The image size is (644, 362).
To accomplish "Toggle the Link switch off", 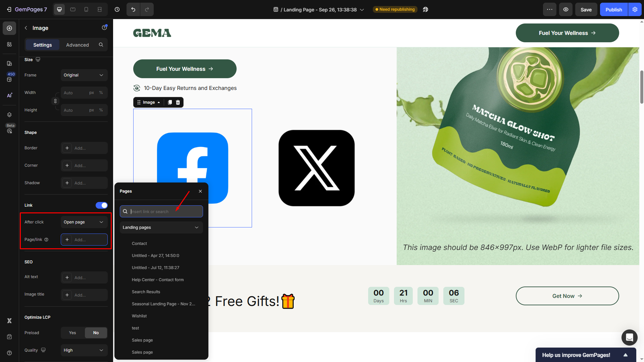I will pos(101,205).
